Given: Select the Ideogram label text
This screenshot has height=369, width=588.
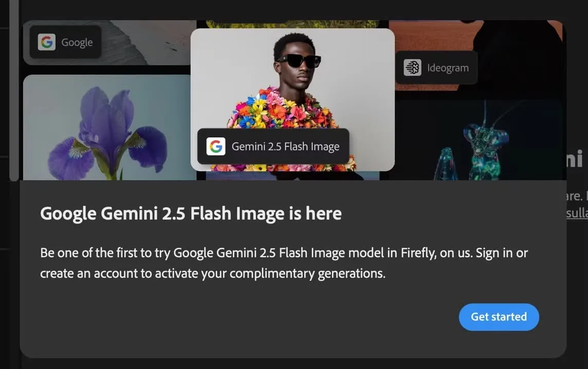Looking at the screenshot, I should (x=448, y=68).
